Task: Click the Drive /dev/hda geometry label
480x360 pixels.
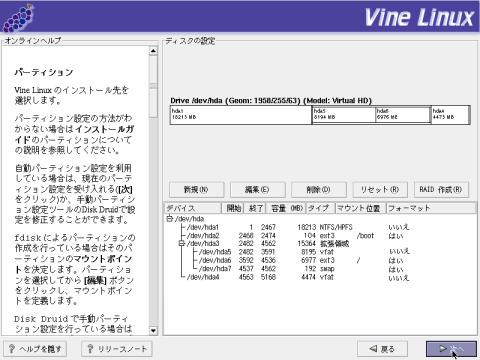Action: tap(271, 101)
